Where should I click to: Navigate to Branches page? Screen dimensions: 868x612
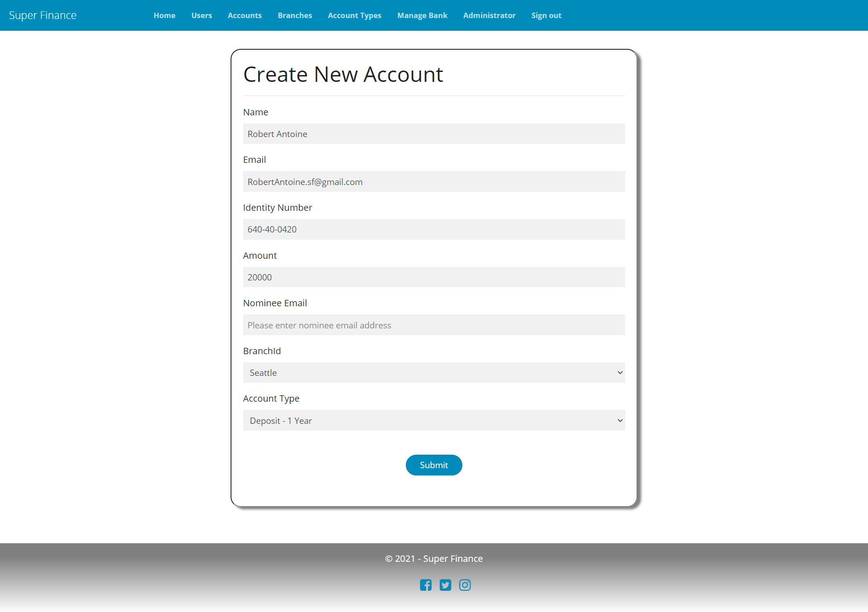295,15
